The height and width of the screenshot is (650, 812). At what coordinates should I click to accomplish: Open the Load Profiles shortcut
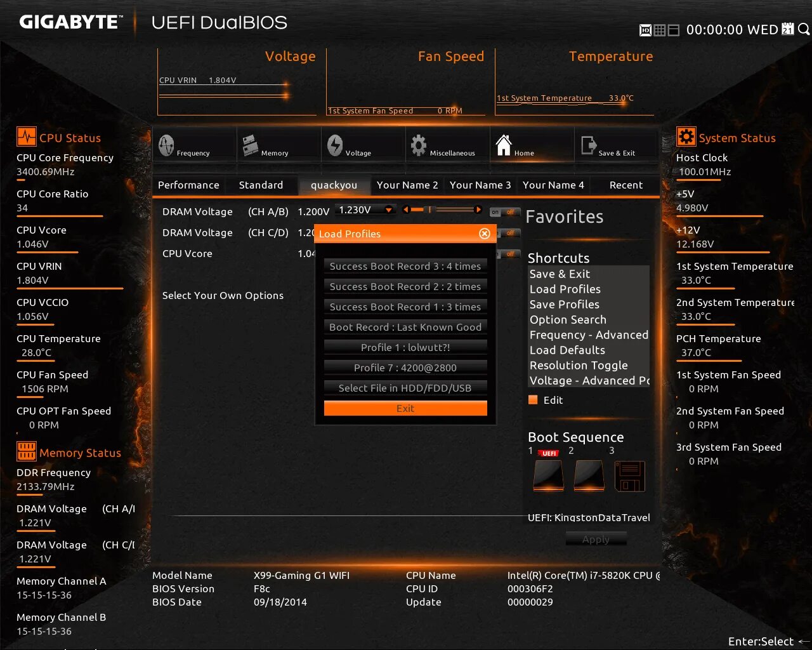[x=589, y=289]
